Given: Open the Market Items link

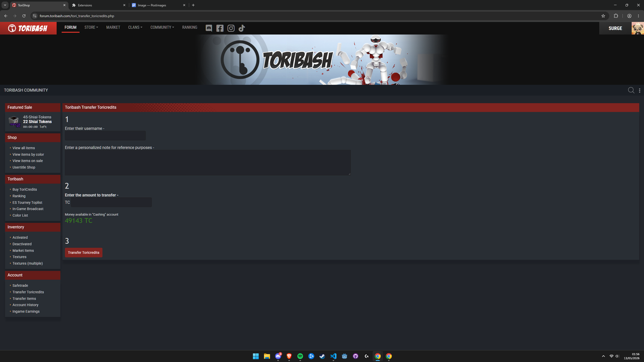Looking at the screenshot, I should coord(23,250).
